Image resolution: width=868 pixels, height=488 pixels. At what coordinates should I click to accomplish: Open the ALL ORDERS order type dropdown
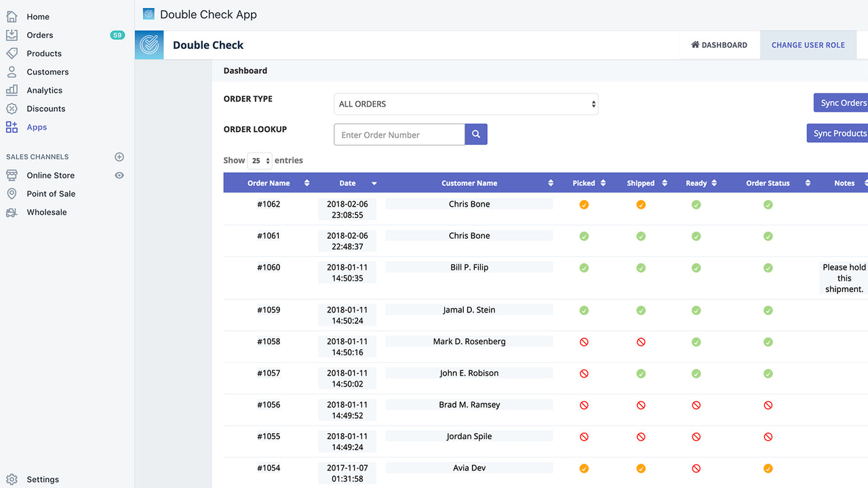(x=466, y=104)
